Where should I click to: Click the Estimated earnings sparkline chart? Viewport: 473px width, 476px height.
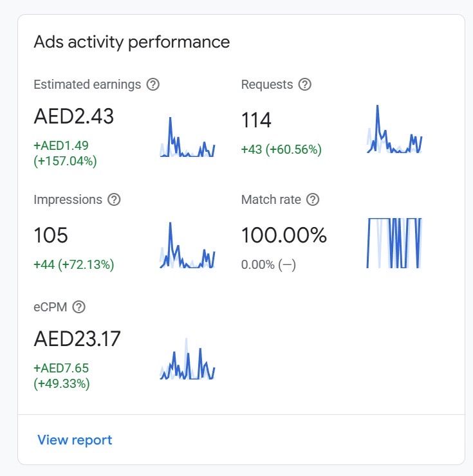(x=187, y=138)
